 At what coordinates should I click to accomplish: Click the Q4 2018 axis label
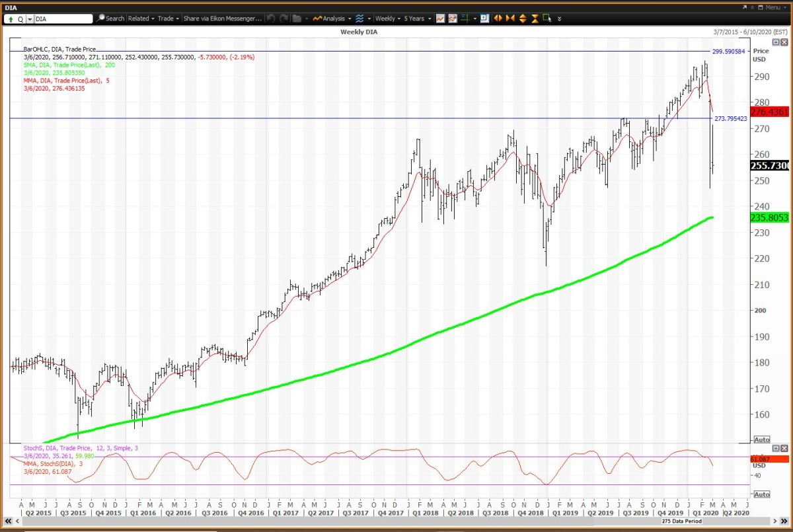tap(531, 512)
